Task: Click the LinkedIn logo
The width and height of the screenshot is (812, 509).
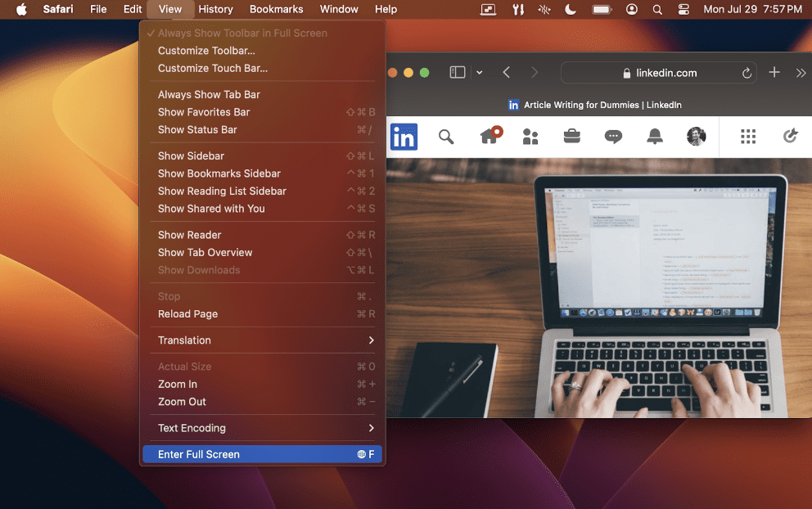Action: pos(404,136)
